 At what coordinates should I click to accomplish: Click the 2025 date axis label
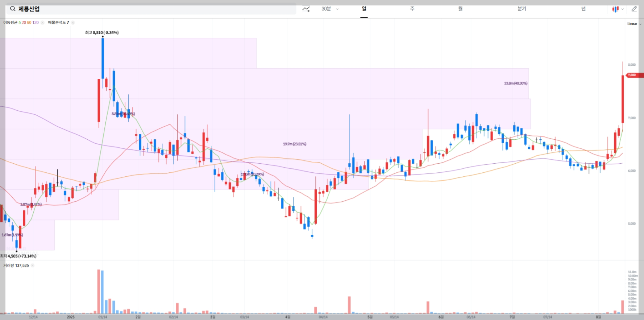point(71,317)
